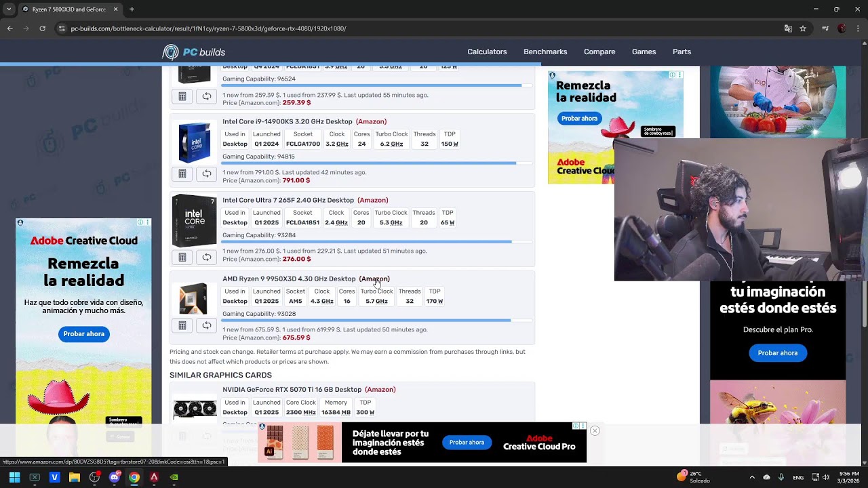Click the SIMILAR GRAPHICS CARDS heading
This screenshot has width=868, height=488.
pyautogui.click(x=220, y=375)
